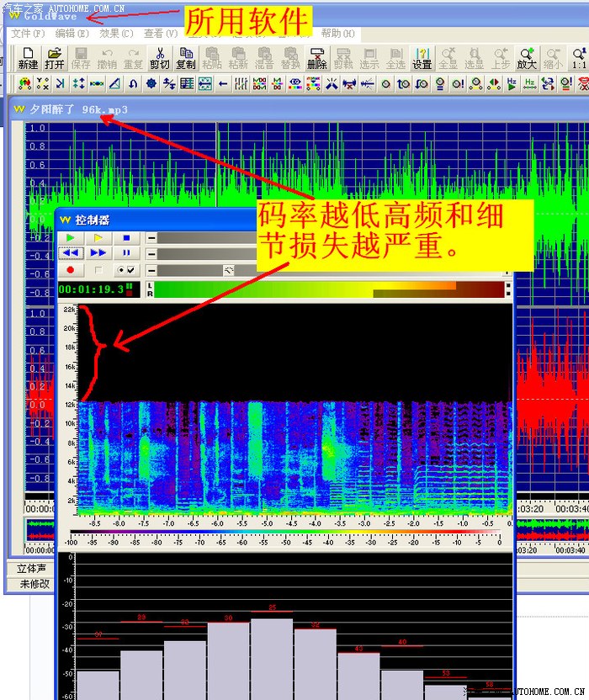Click the red Record button in 控制器
This screenshot has width=589, height=700.
tap(71, 270)
